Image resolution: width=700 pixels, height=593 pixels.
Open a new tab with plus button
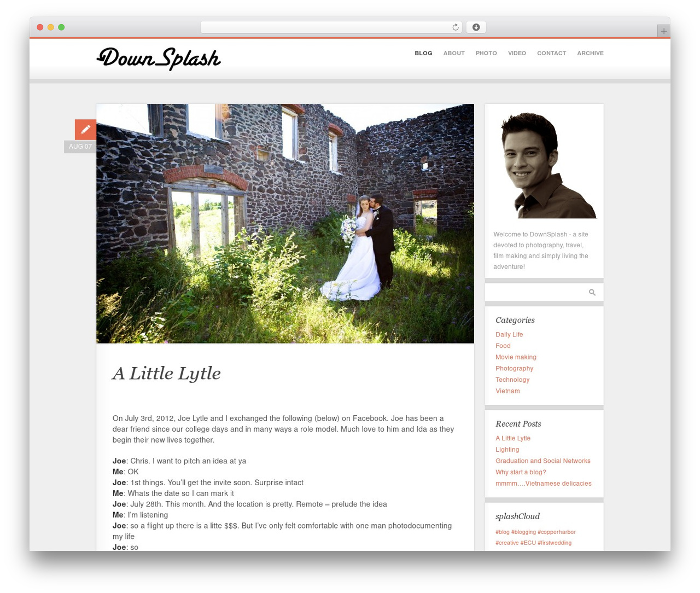click(x=663, y=31)
